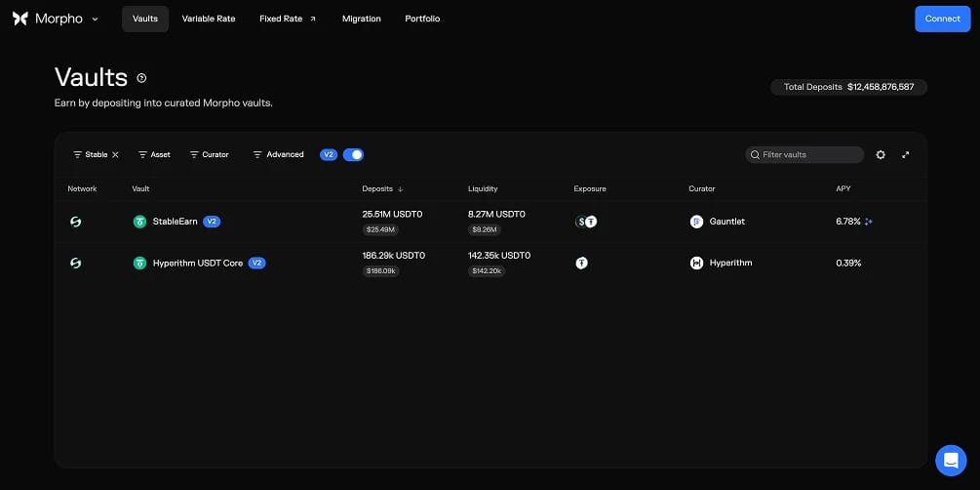Click the sparkle rewards icon by 6.78%
The width and height of the screenshot is (980, 490).
[x=869, y=222]
